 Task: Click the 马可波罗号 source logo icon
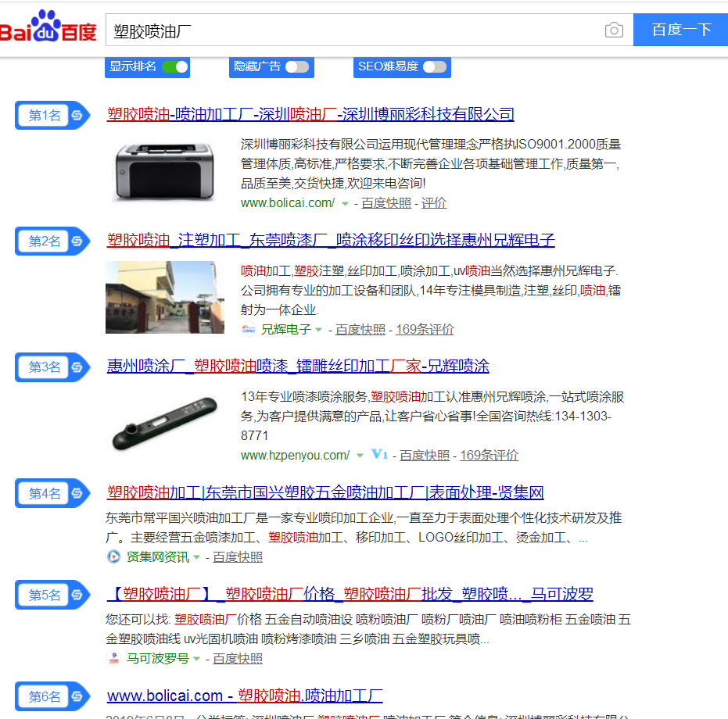click(x=113, y=659)
